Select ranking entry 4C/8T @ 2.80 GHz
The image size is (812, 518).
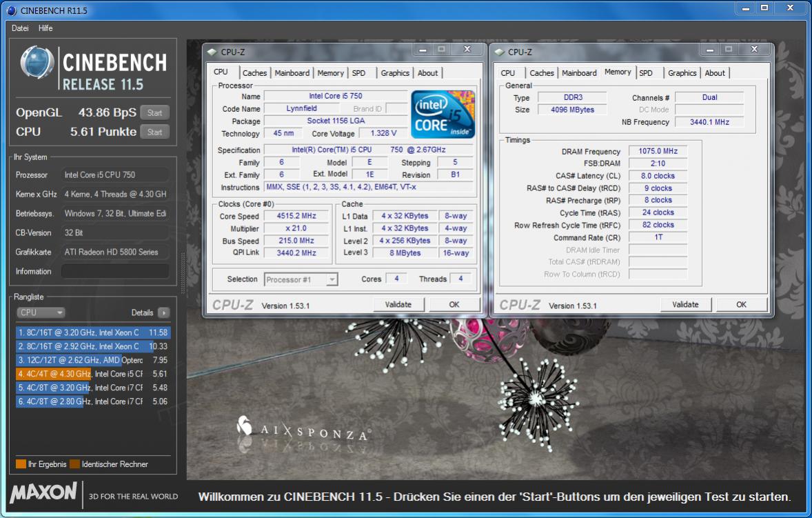92,401
